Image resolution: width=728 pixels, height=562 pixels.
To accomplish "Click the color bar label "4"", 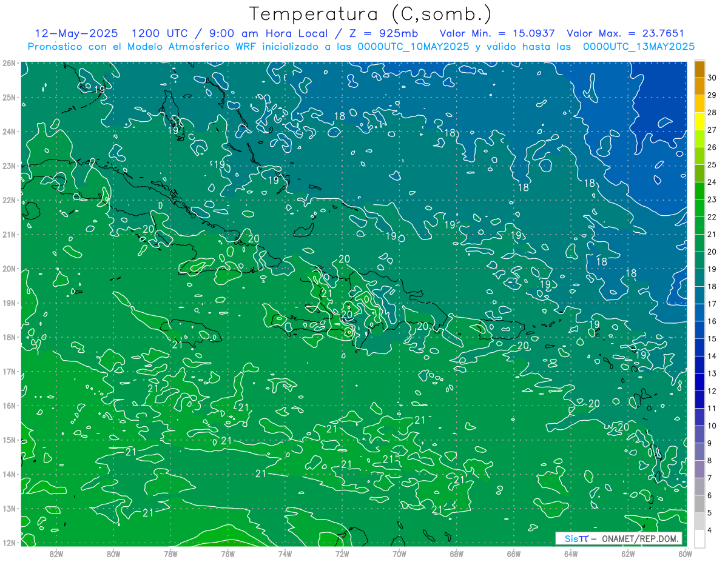I will coord(710,530).
